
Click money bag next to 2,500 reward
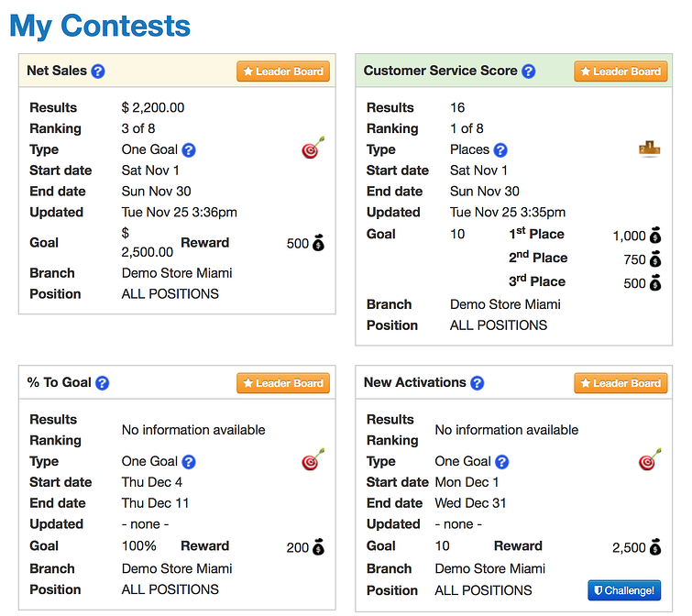tap(656, 548)
